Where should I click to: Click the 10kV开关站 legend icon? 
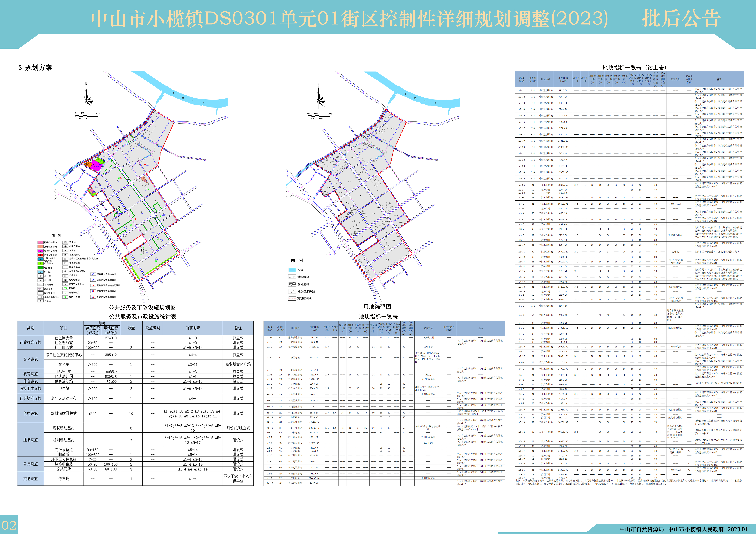point(66,297)
